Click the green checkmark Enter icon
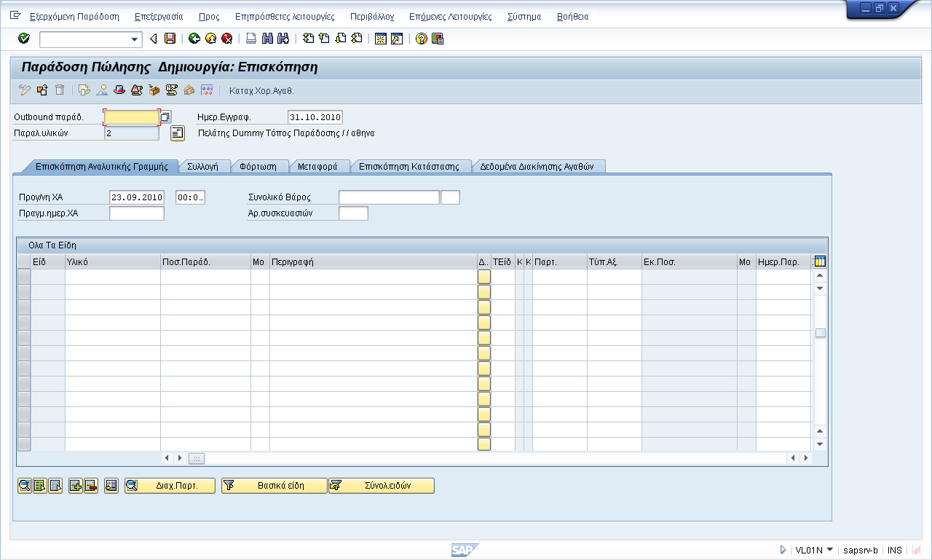The height and width of the screenshot is (560, 932). pyautogui.click(x=23, y=39)
